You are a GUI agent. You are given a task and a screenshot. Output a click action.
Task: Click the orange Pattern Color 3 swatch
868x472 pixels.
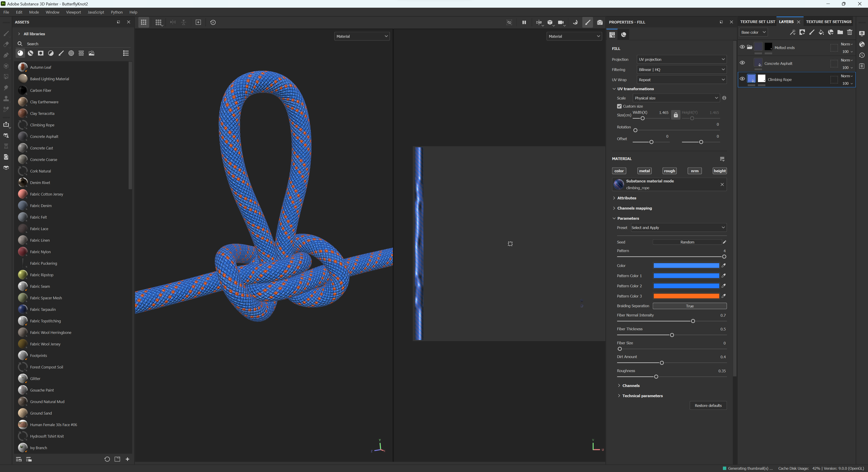(x=686, y=296)
